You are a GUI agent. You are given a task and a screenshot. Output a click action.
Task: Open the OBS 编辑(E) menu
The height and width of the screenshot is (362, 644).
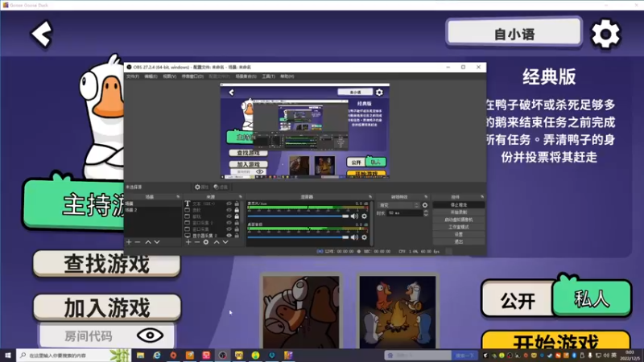[151, 76]
